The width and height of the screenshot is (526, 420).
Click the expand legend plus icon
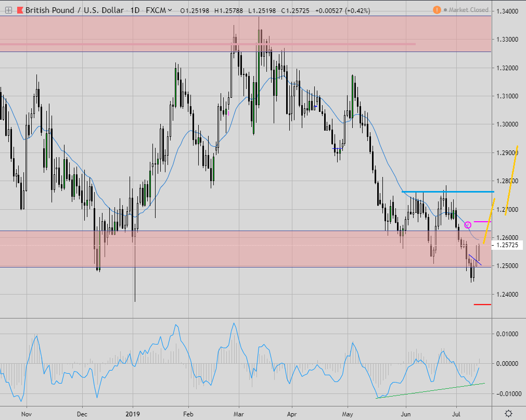pyautogui.click(x=8, y=10)
